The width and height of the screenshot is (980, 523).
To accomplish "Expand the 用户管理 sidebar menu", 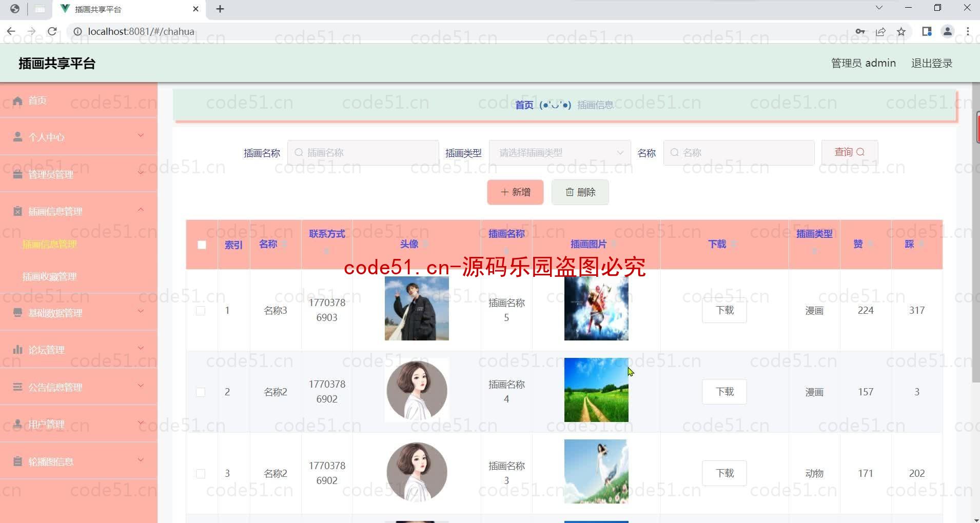I will tap(141, 423).
